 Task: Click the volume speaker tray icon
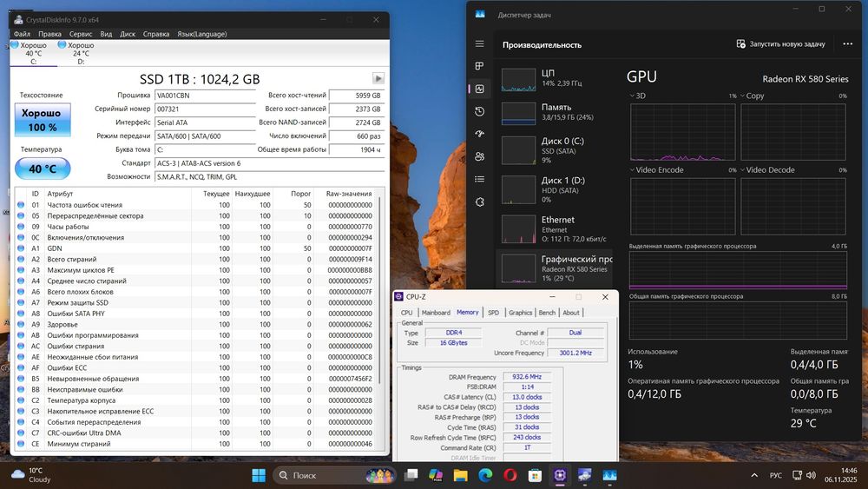(811, 475)
